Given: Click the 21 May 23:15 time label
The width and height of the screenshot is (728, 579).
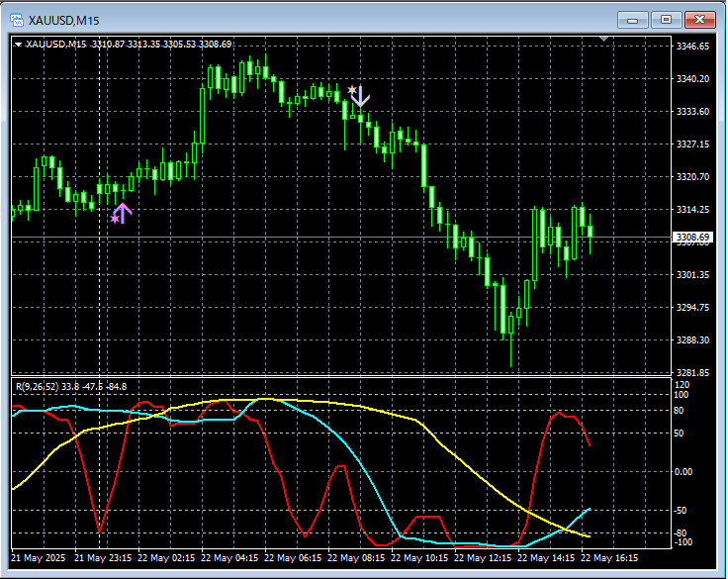Looking at the screenshot, I should [103, 557].
